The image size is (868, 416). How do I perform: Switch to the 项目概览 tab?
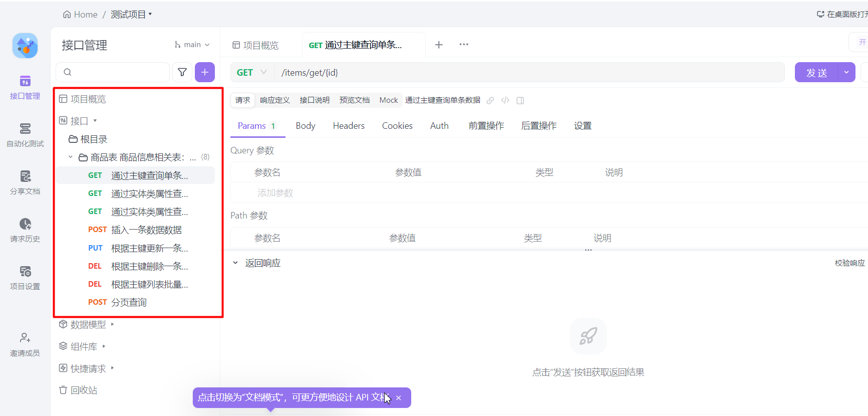click(x=255, y=45)
